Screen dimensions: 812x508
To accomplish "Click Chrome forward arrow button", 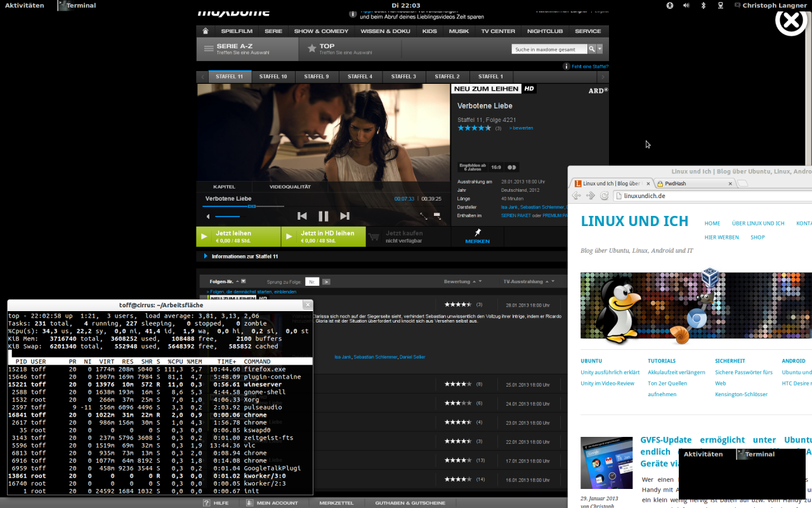I will [x=591, y=196].
